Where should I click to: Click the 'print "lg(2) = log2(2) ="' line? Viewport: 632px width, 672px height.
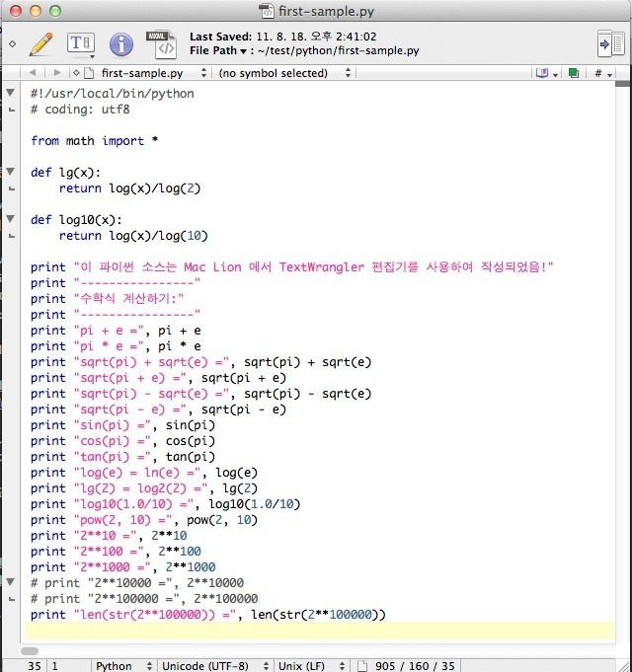(x=144, y=488)
